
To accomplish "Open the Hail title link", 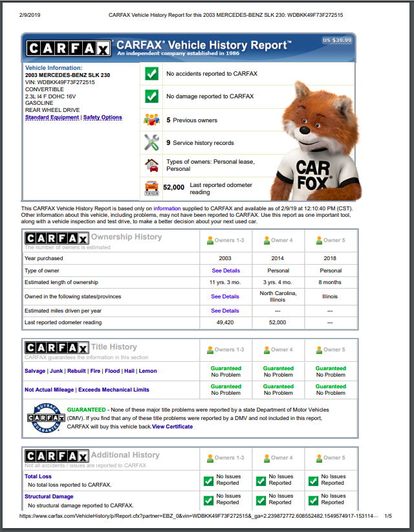I will [x=129, y=371].
